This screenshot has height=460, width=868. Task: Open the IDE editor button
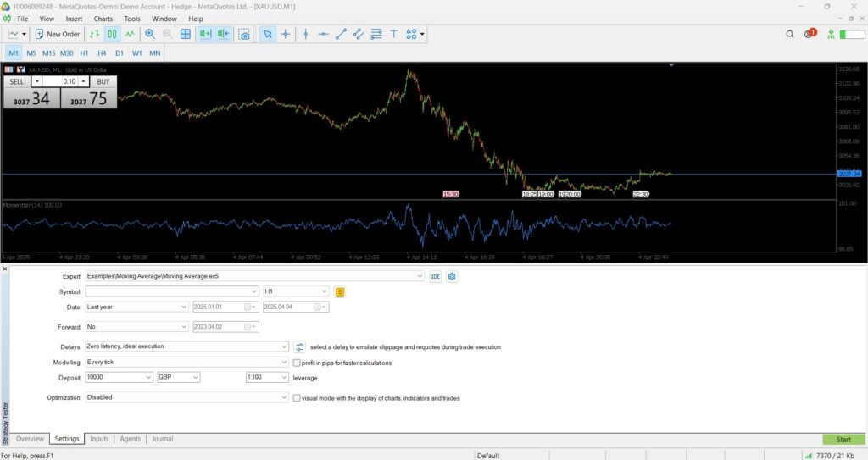pyautogui.click(x=436, y=276)
